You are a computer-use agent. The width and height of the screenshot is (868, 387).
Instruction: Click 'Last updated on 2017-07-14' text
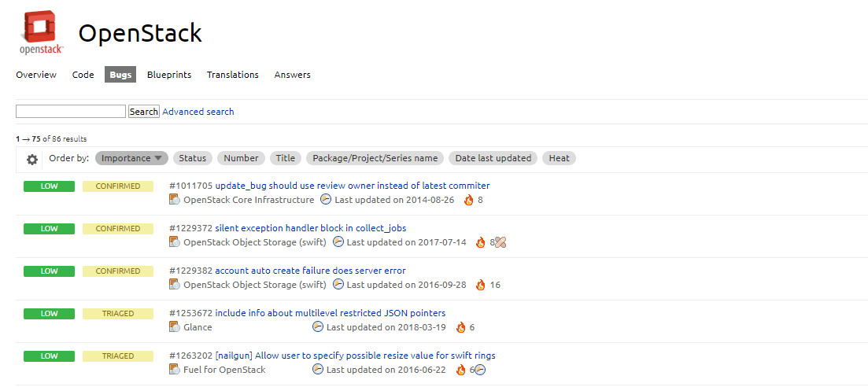(x=406, y=242)
